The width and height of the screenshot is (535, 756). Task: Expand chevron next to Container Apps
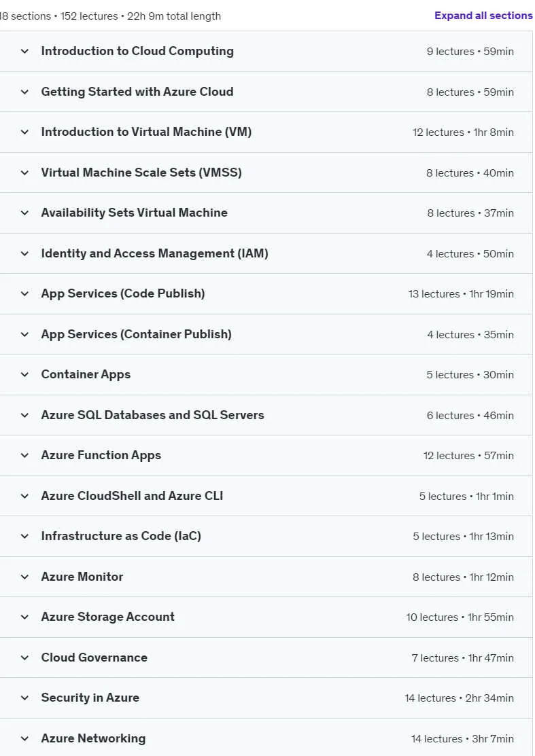(24, 375)
